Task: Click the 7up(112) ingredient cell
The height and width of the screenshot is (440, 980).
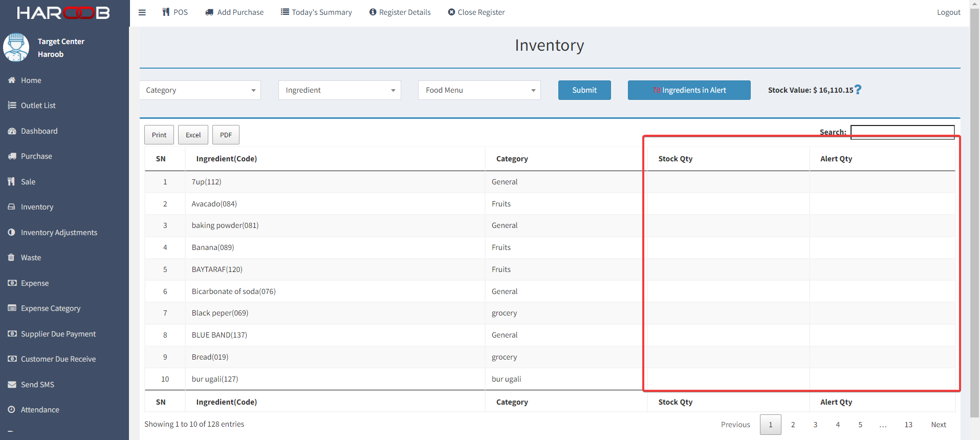Action: (335, 182)
